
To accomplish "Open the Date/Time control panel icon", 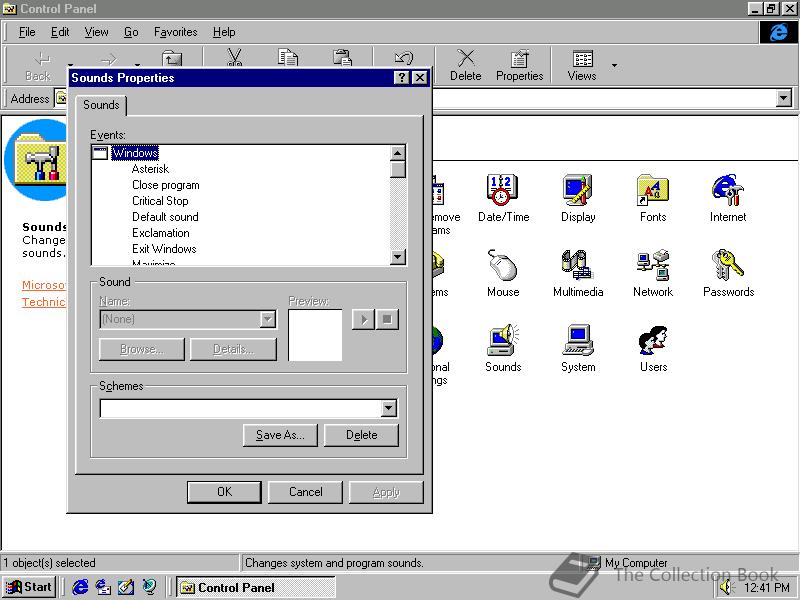I will [503, 197].
